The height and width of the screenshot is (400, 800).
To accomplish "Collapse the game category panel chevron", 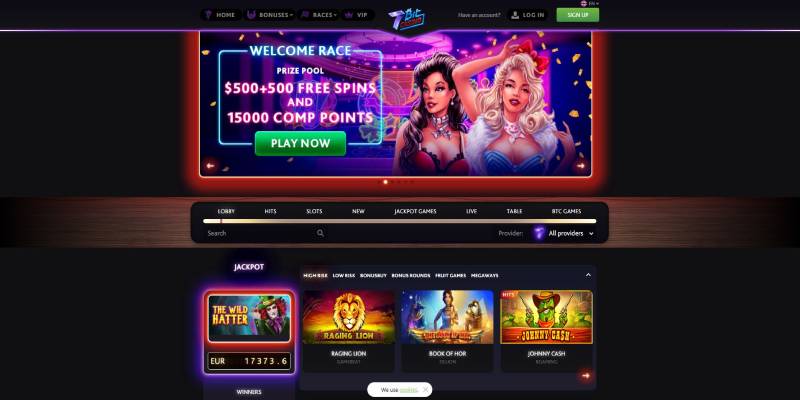I will click(588, 275).
